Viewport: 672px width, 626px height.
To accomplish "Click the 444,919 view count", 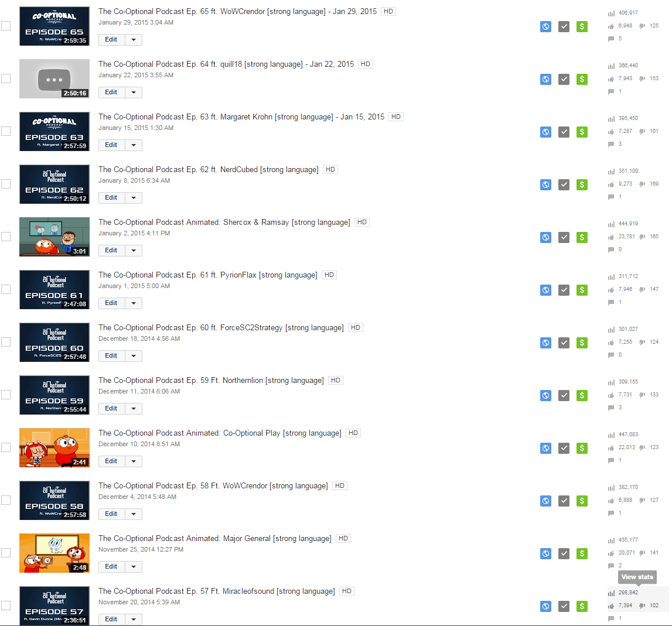I will pos(628,224).
